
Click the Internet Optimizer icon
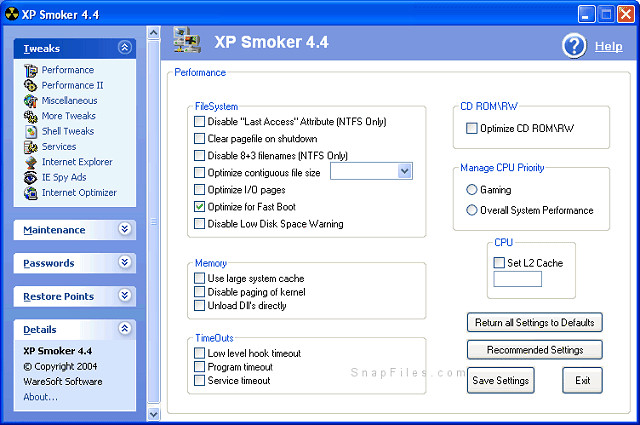click(31, 193)
